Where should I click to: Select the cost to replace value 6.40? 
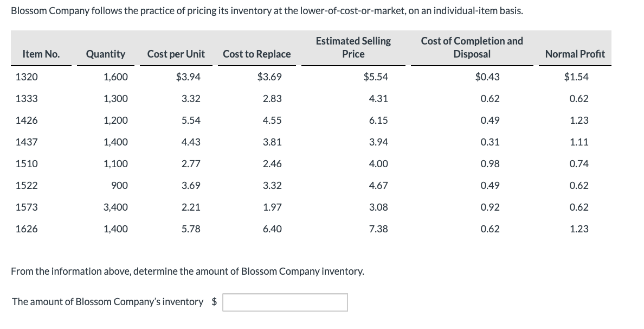pyautogui.click(x=272, y=229)
